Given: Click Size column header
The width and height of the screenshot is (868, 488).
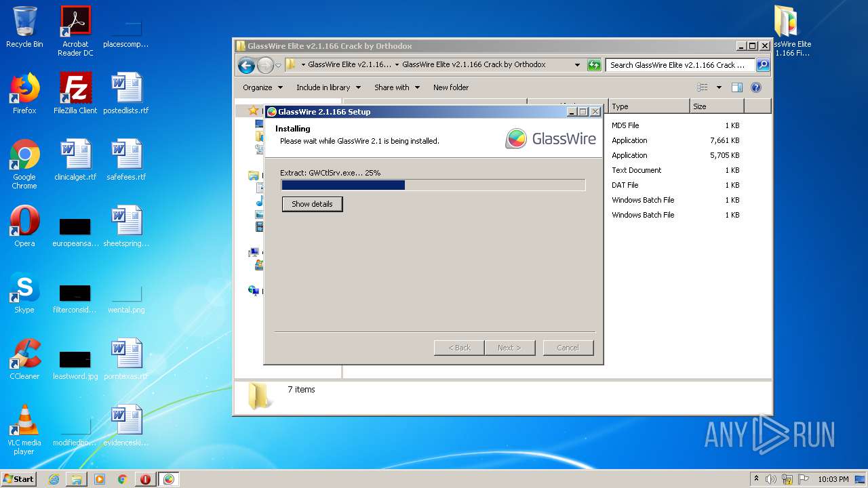Looking at the screenshot, I should click(x=717, y=106).
